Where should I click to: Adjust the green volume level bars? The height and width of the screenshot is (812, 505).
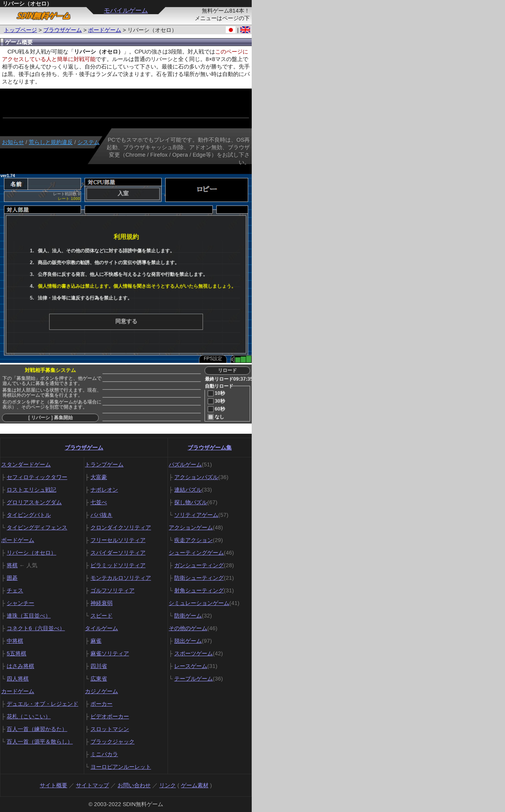[243, 359]
